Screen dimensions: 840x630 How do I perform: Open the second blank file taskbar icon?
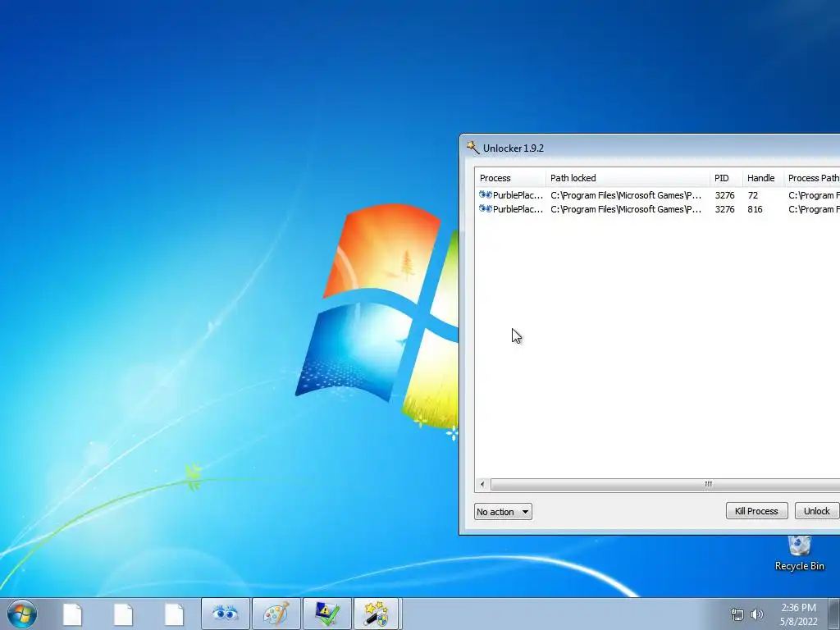123,614
